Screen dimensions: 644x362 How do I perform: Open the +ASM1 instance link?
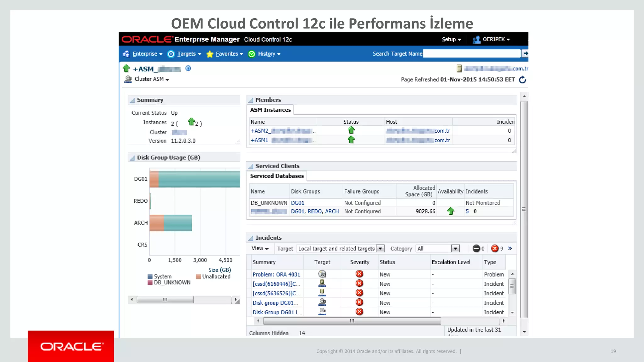283,140
